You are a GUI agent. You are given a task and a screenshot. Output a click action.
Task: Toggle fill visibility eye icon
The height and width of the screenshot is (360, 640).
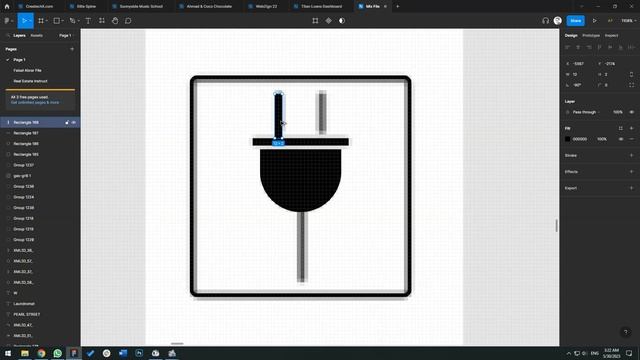pyautogui.click(x=620, y=139)
